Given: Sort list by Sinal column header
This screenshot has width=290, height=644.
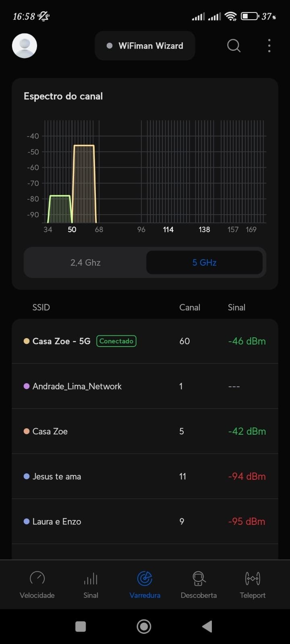Looking at the screenshot, I should click(x=236, y=308).
